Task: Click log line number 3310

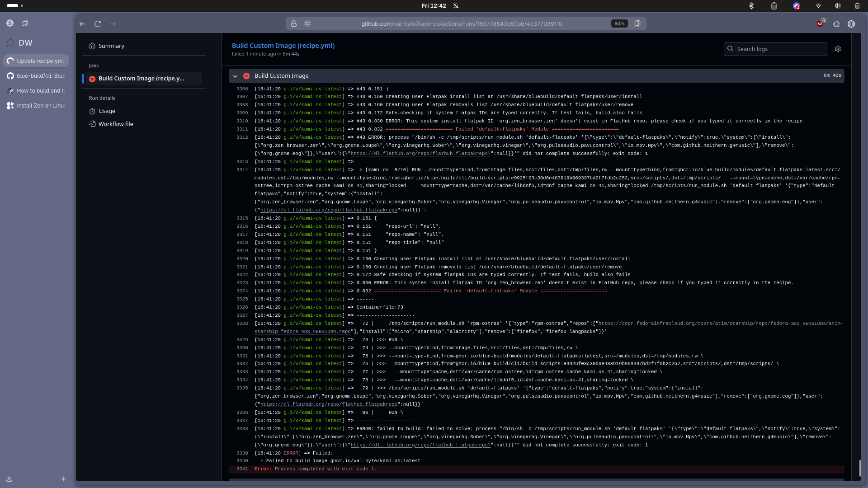Action: click(x=242, y=121)
